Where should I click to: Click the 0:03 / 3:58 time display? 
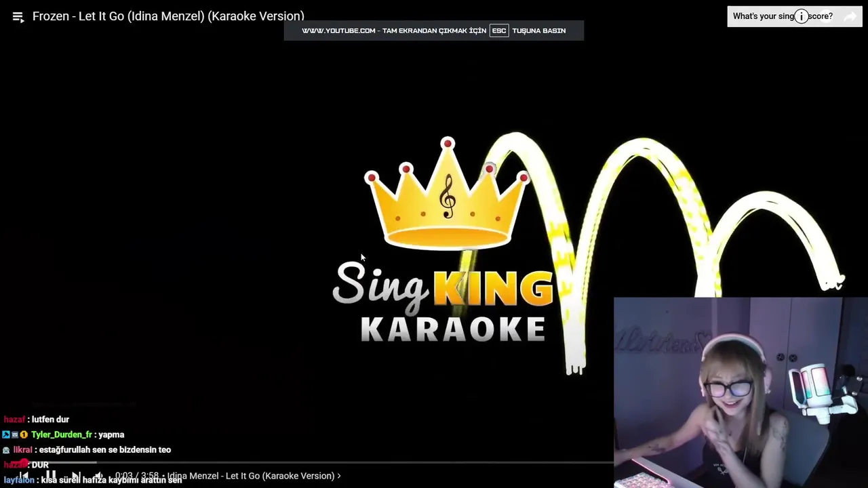coord(136,476)
